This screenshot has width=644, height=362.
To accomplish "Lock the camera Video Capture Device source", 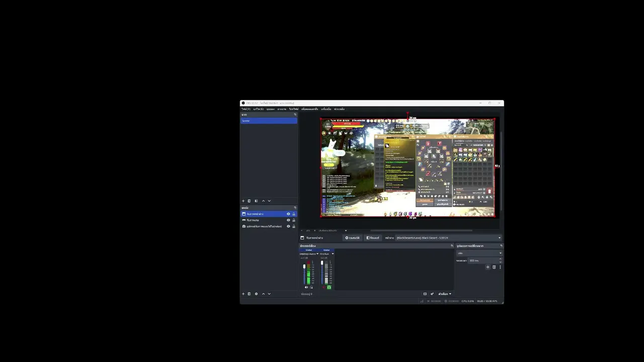I will pyautogui.click(x=294, y=226).
